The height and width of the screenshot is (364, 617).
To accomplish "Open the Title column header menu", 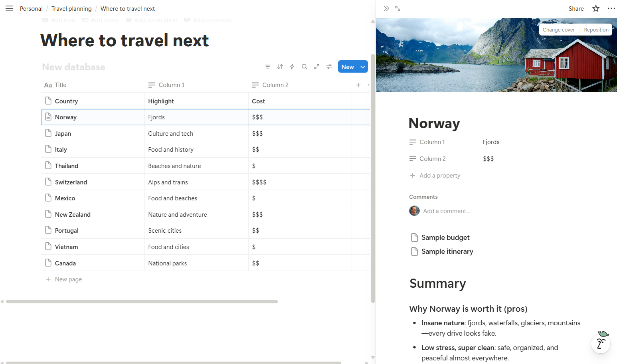I will (x=60, y=85).
